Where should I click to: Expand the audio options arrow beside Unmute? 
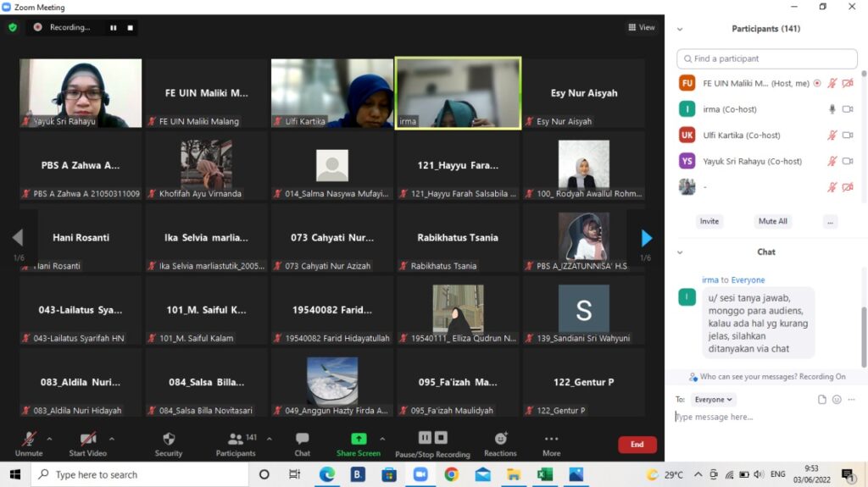click(49, 439)
